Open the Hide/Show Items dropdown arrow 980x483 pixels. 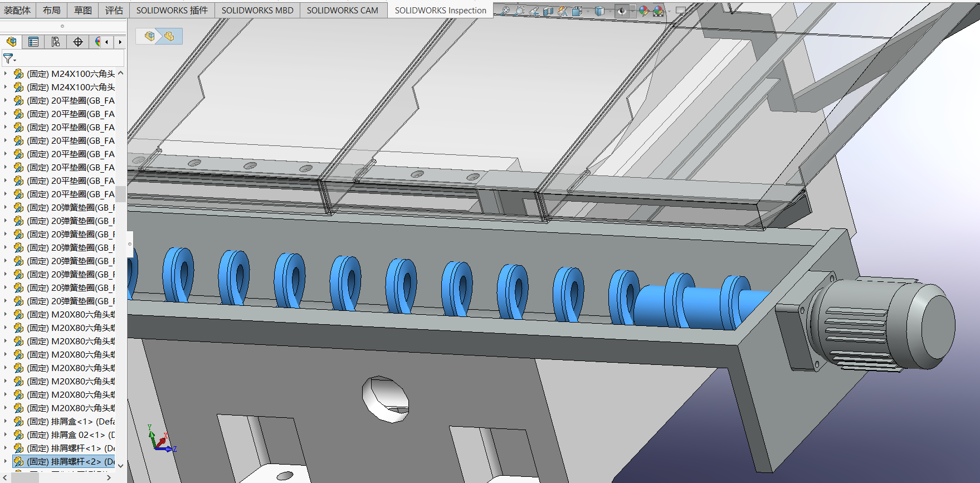[x=632, y=11]
